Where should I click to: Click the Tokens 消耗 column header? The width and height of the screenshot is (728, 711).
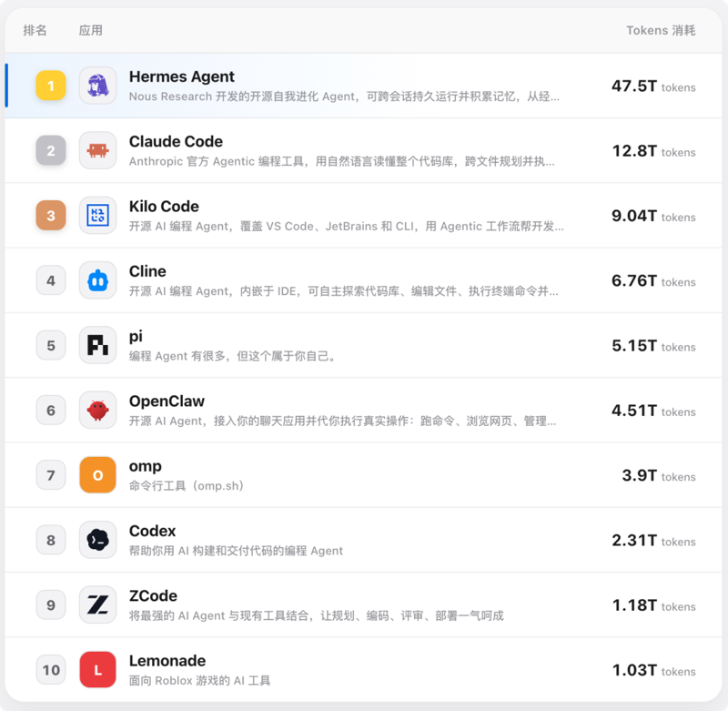point(661,30)
